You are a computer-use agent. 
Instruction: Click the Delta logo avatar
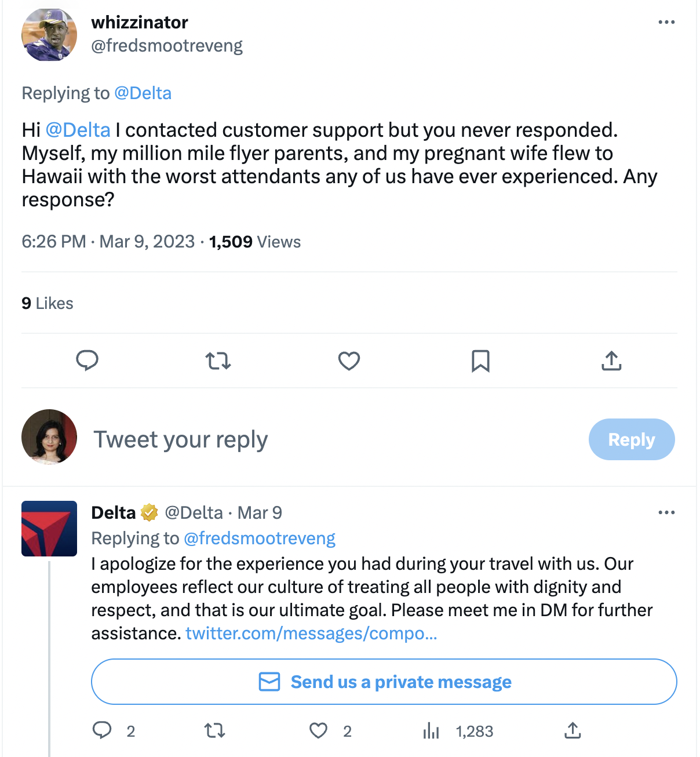coord(49,529)
